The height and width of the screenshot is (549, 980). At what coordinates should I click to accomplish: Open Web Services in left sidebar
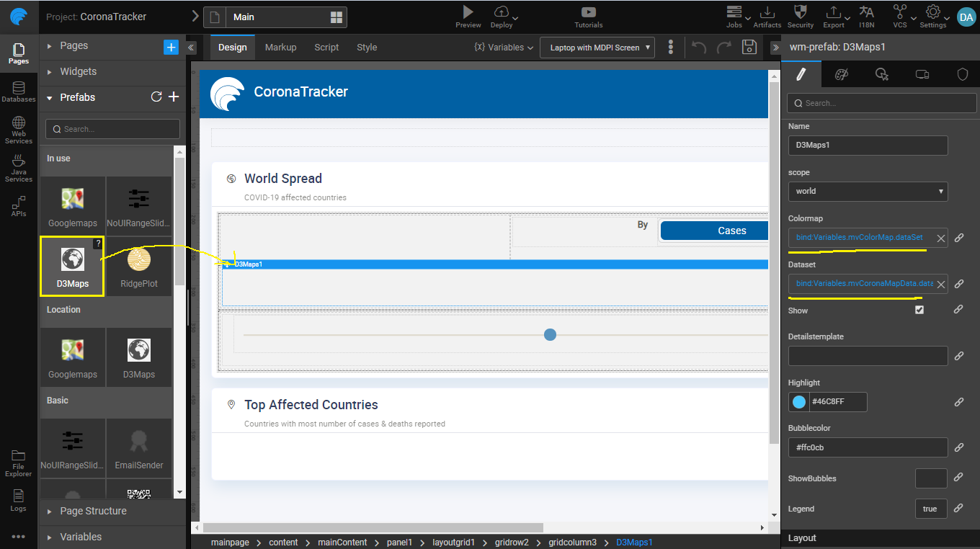click(x=19, y=130)
